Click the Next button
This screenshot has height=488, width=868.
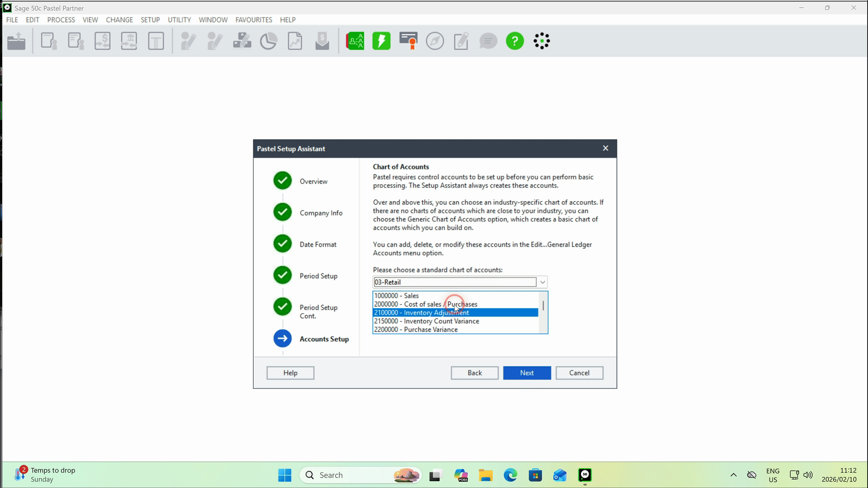click(x=527, y=373)
